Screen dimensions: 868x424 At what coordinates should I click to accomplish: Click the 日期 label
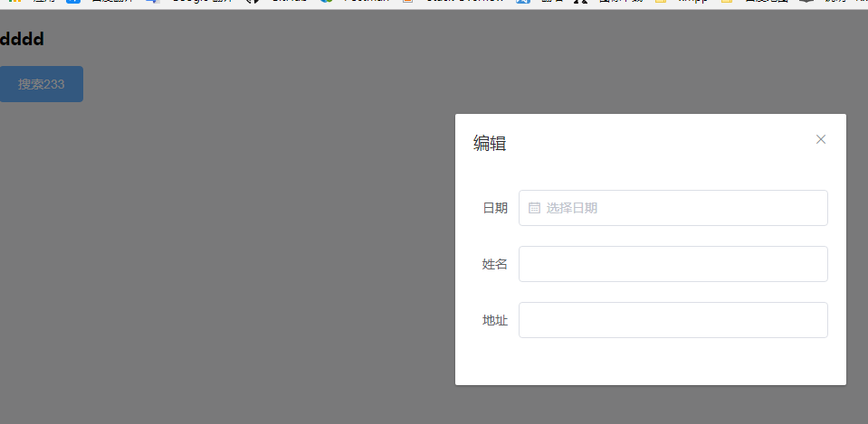click(x=495, y=209)
